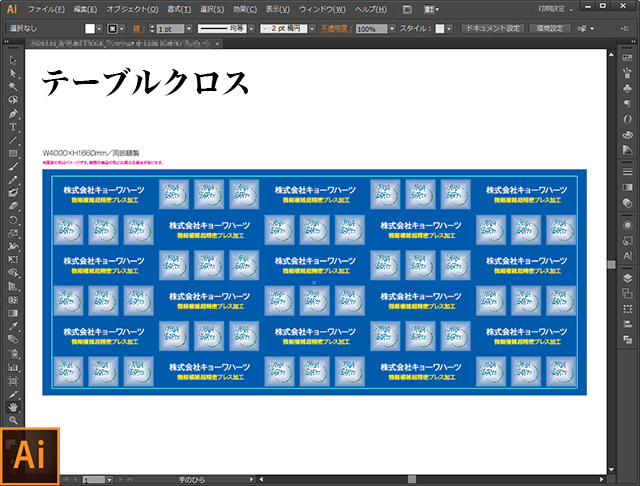Open the Brushes panel icon
The height and width of the screenshot is (486, 640).
(x=627, y=73)
